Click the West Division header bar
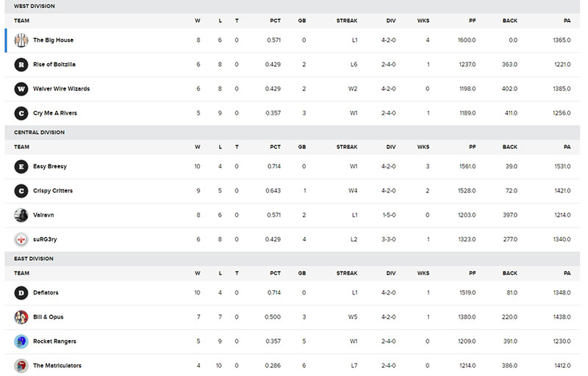Viewport: 588px width, 376px height. tap(292, 7)
